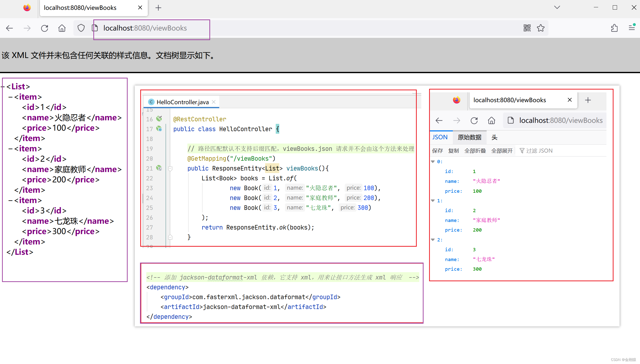Click the return ResponseEntity.ok(books) line

(x=258, y=227)
